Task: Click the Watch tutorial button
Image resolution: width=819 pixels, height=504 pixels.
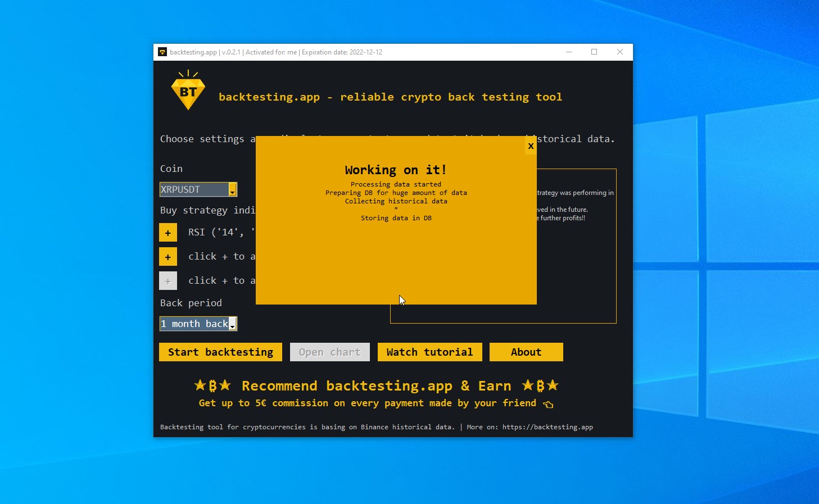Action: click(x=429, y=352)
